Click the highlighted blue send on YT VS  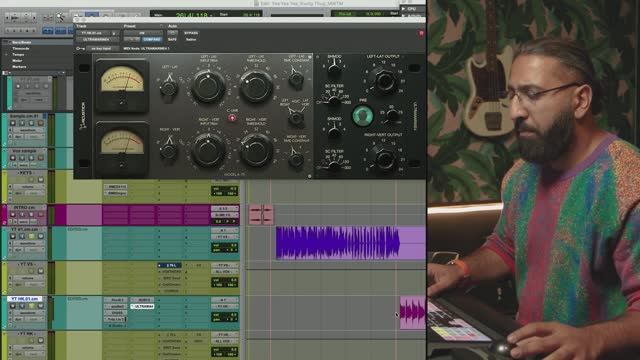point(169,265)
